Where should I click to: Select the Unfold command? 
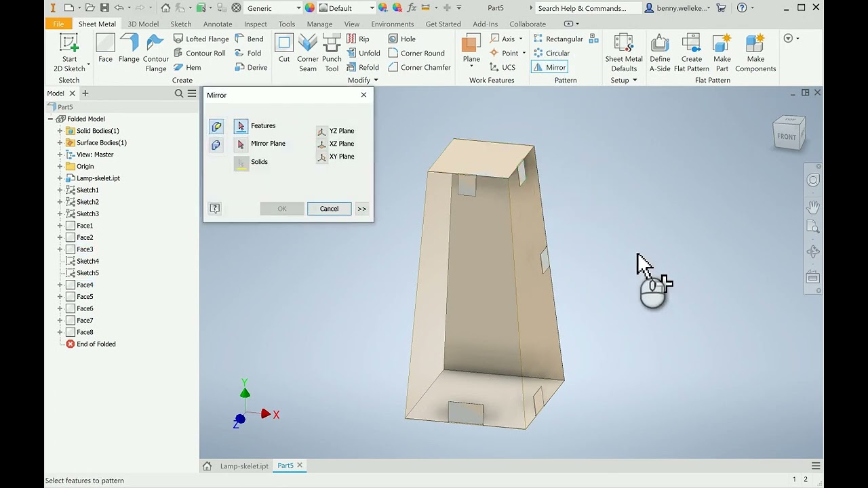tap(363, 53)
